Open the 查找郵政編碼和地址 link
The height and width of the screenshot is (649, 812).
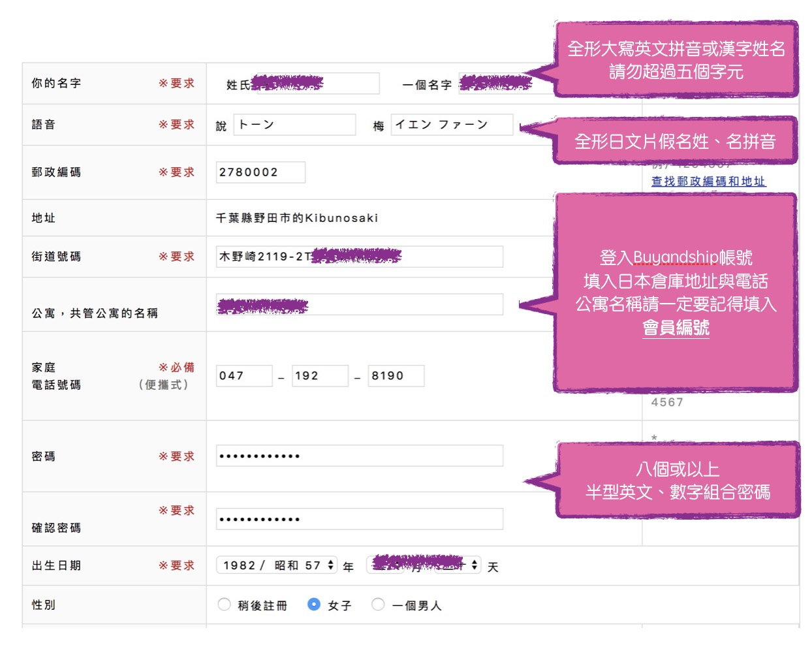click(x=708, y=182)
